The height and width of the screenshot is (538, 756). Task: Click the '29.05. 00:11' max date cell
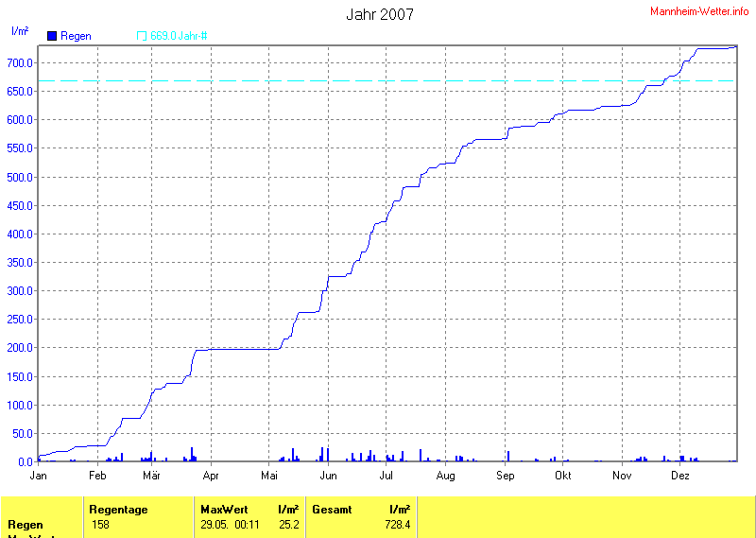point(230,524)
